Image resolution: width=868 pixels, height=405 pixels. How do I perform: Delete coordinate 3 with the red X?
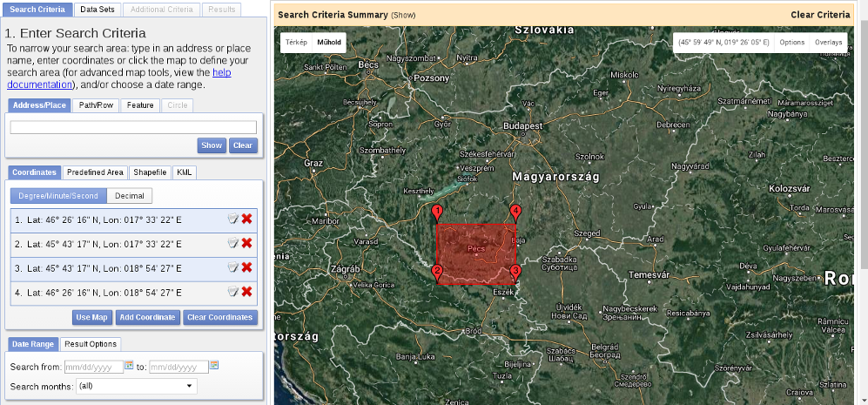tap(247, 267)
